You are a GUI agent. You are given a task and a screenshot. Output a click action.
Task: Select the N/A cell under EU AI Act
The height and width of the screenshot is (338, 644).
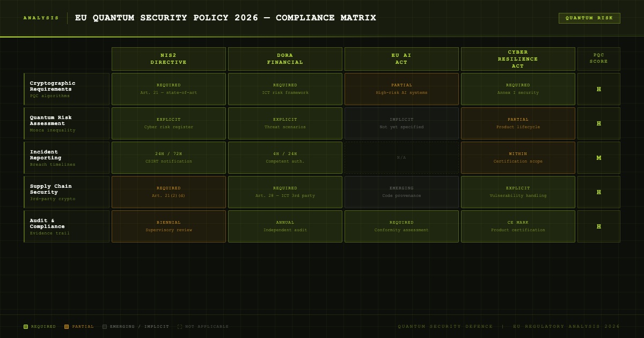(x=401, y=158)
